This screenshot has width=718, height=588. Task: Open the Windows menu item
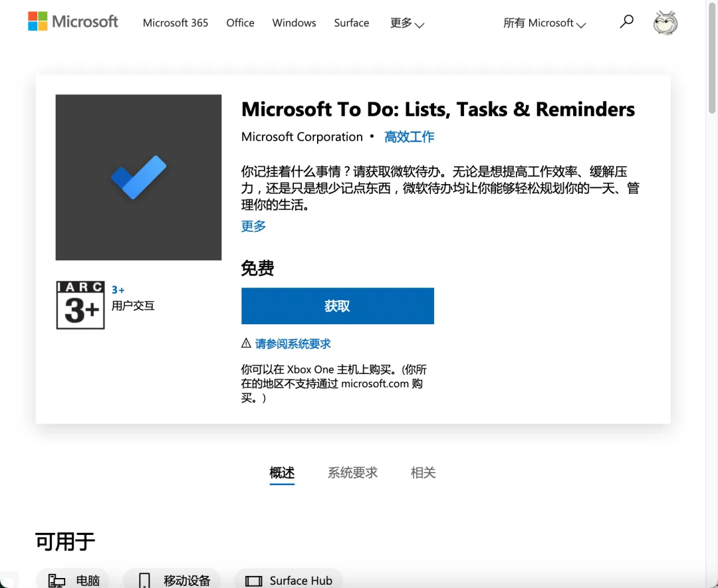[x=294, y=23]
